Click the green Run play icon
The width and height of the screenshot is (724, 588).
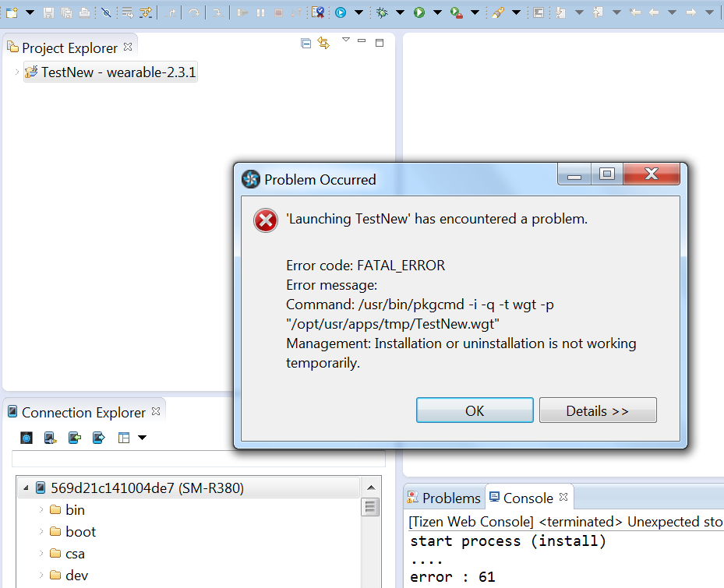click(419, 12)
